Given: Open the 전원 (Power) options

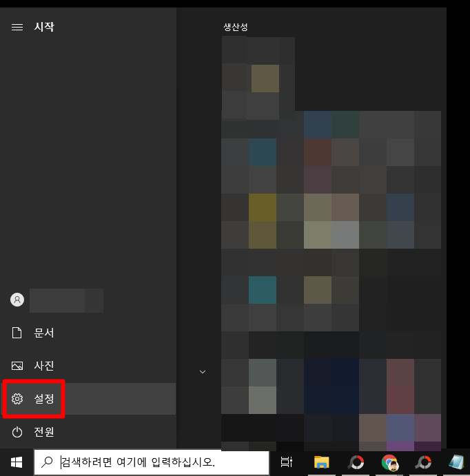Looking at the screenshot, I should tap(88, 432).
